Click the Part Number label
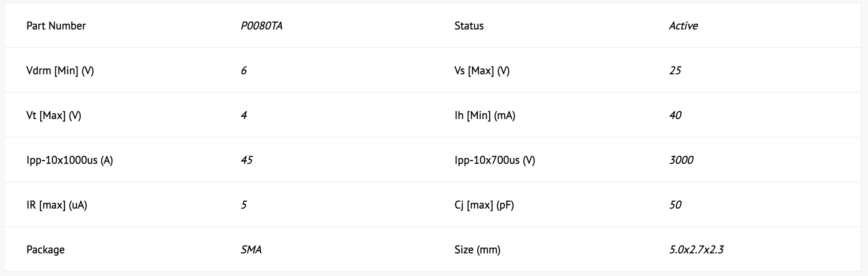Image resolution: width=868 pixels, height=276 pixels. pos(56,26)
